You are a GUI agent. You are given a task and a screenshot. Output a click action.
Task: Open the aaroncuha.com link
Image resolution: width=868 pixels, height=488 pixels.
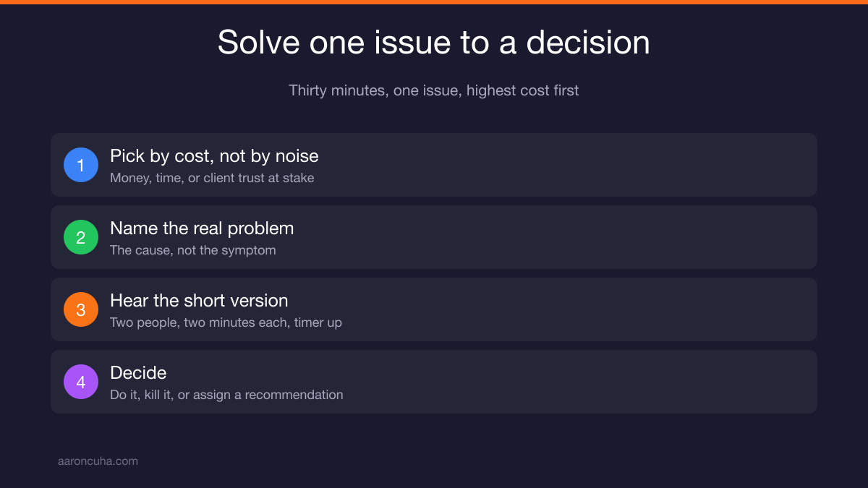pos(98,461)
